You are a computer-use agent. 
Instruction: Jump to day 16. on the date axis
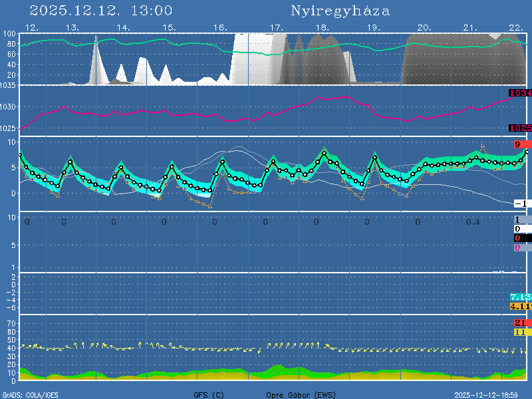pos(220,27)
